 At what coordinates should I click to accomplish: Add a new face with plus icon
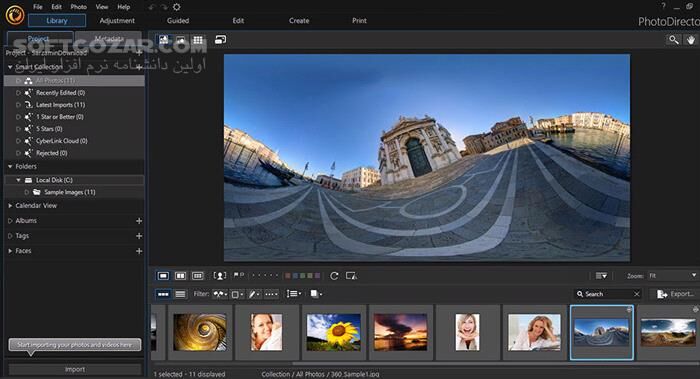click(139, 251)
